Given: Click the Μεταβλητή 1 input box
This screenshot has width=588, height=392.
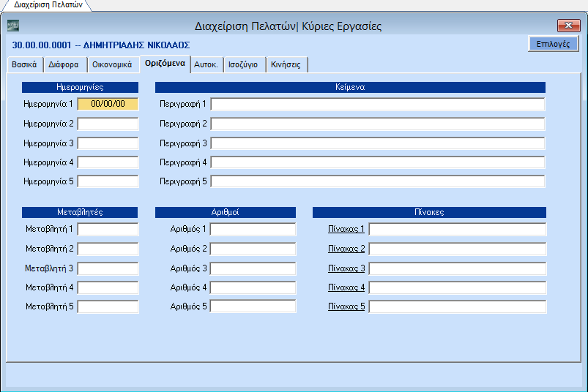Looking at the screenshot, I should point(108,229).
